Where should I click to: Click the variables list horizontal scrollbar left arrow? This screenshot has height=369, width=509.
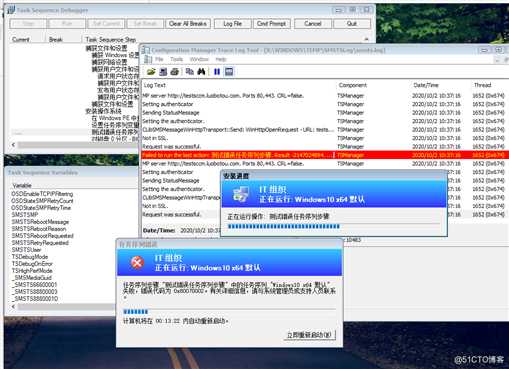click(x=13, y=306)
